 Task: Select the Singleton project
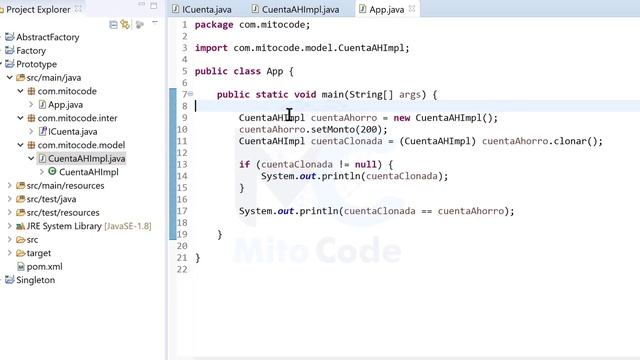[x=36, y=280]
